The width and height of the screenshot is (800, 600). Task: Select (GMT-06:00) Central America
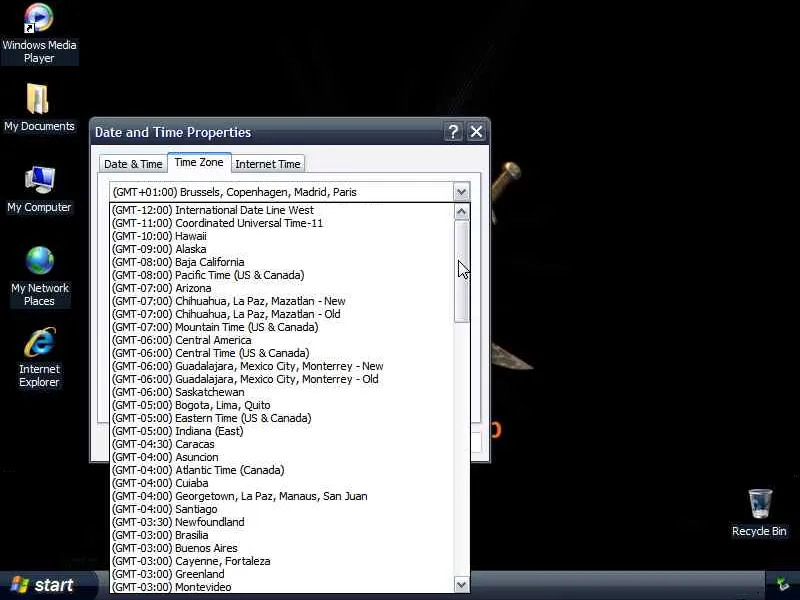[x=282, y=340]
